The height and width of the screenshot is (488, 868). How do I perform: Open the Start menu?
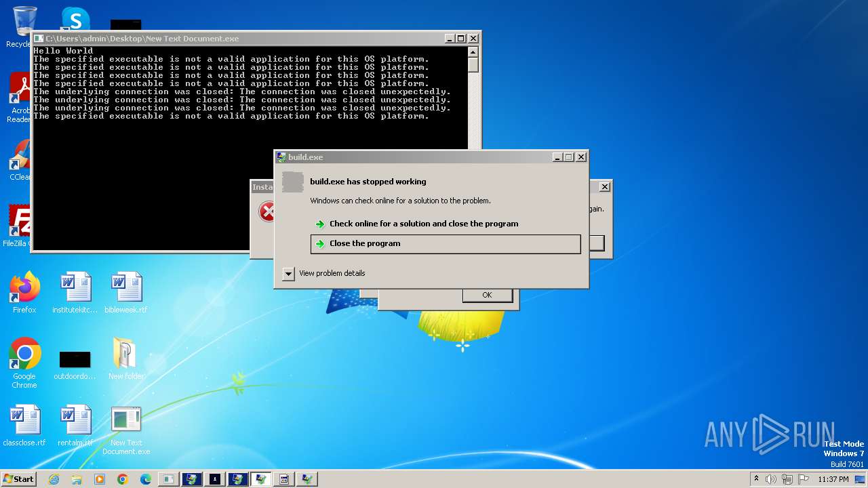coord(18,479)
